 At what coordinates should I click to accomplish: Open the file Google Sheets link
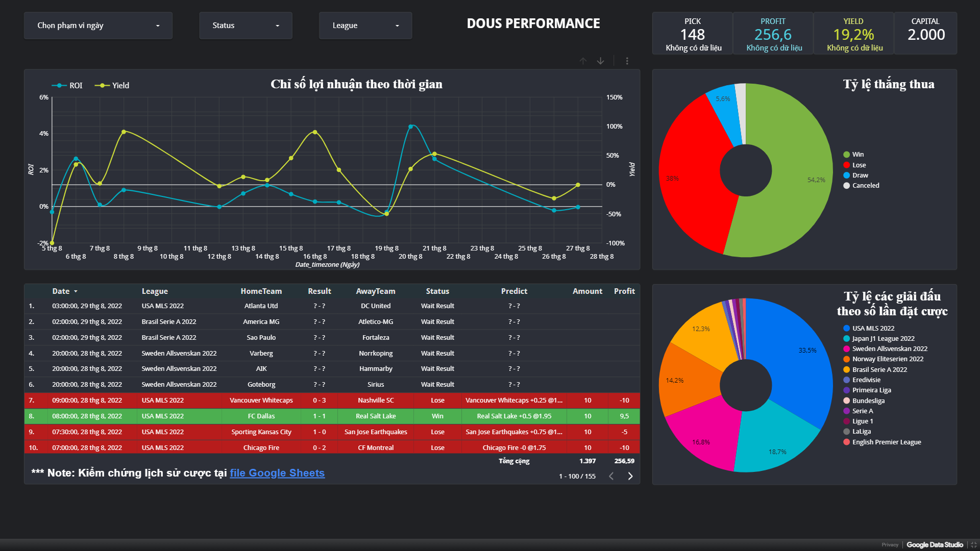(277, 473)
